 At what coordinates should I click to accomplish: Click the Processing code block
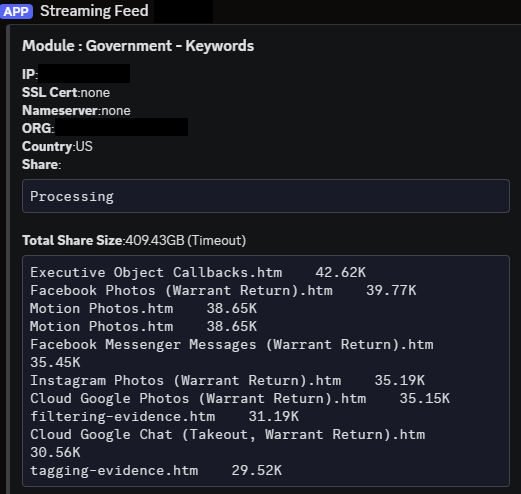[x=266, y=196]
